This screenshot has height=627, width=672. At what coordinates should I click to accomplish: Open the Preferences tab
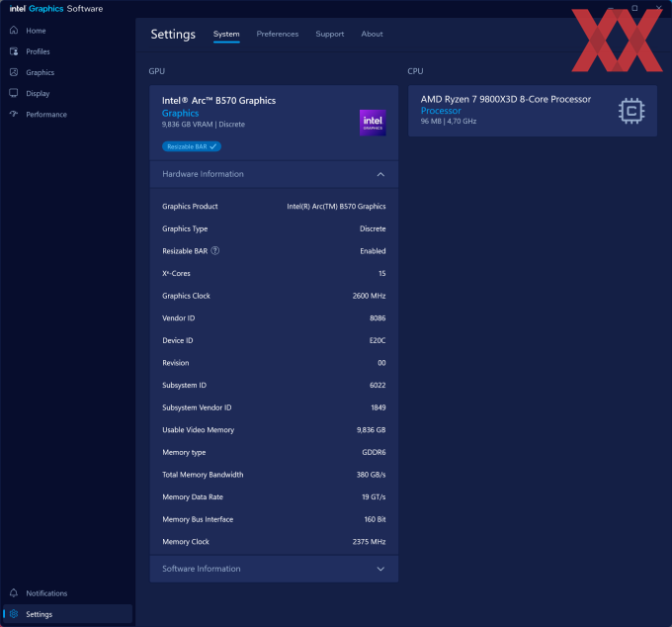(278, 34)
